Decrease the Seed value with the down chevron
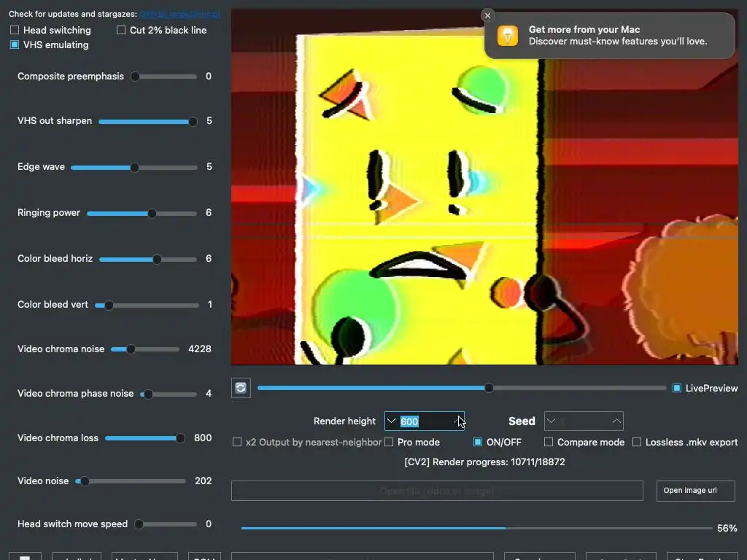The height and width of the screenshot is (560, 747). (551, 421)
